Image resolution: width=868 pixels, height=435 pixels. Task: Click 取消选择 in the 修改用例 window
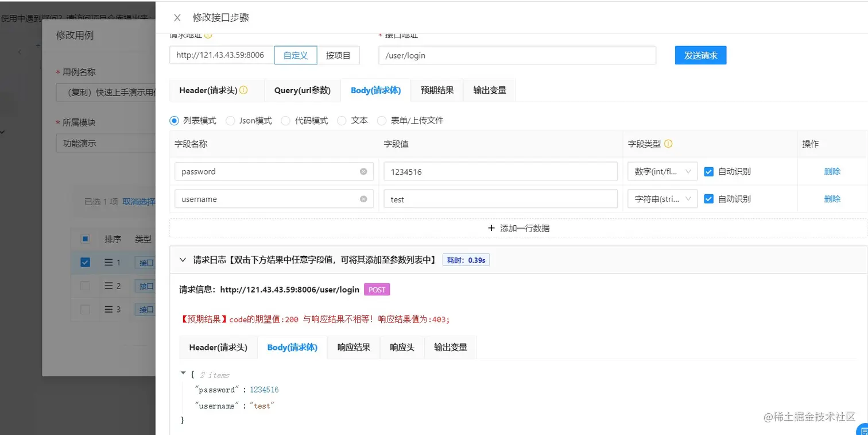coord(138,202)
